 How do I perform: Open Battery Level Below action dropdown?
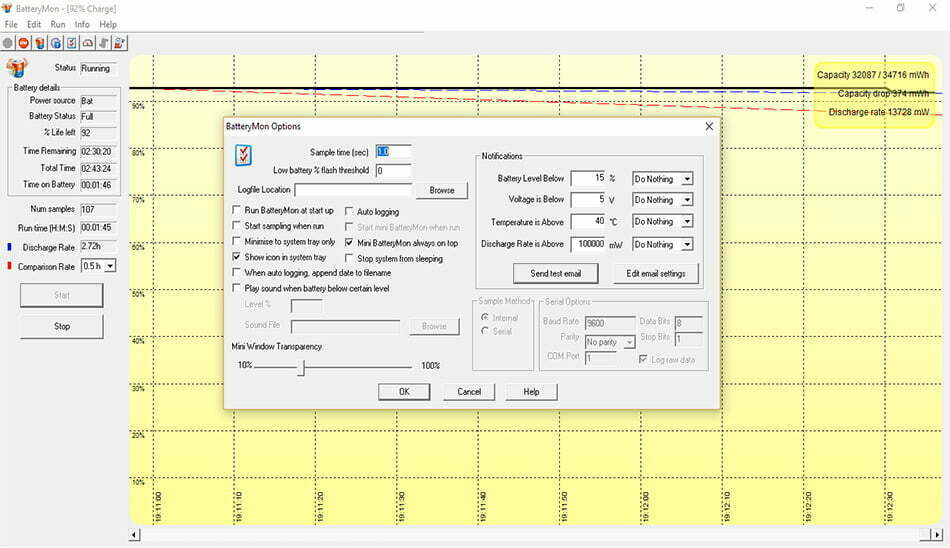coord(687,179)
